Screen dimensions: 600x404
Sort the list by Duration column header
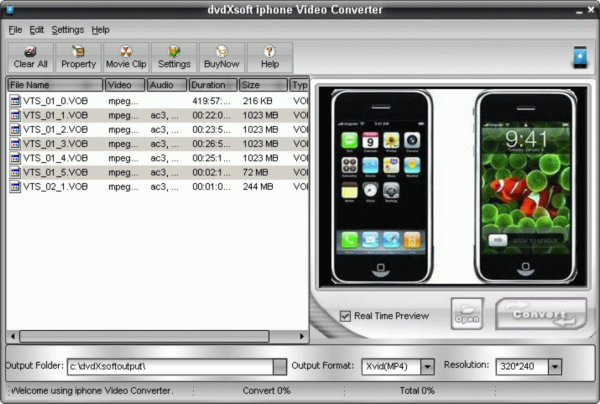coord(213,85)
